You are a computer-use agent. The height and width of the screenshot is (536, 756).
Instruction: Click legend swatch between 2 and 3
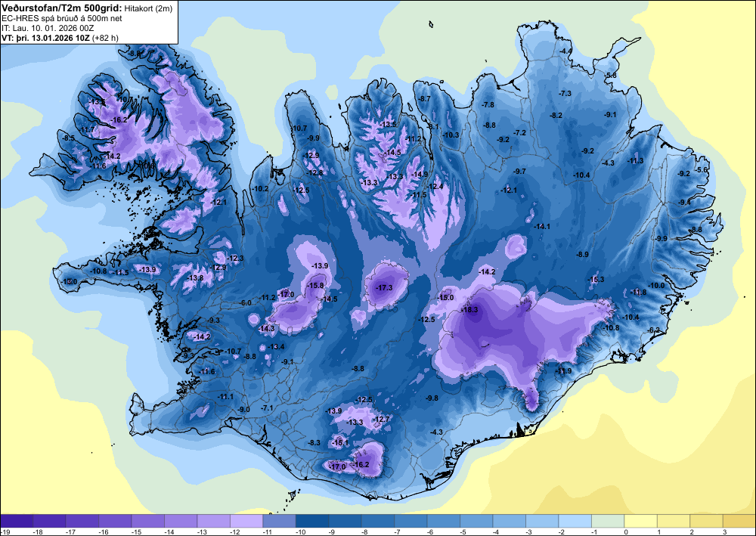click(706, 521)
